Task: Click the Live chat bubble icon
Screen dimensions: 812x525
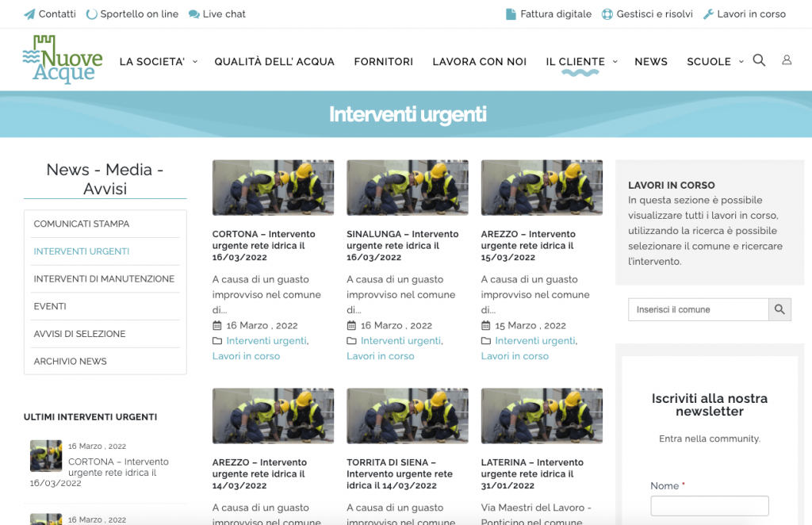Action: pyautogui.click(x=194, y=14)
